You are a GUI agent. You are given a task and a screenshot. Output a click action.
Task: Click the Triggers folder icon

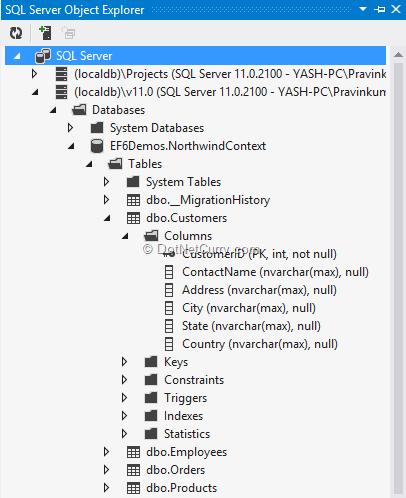coord(151,398)
